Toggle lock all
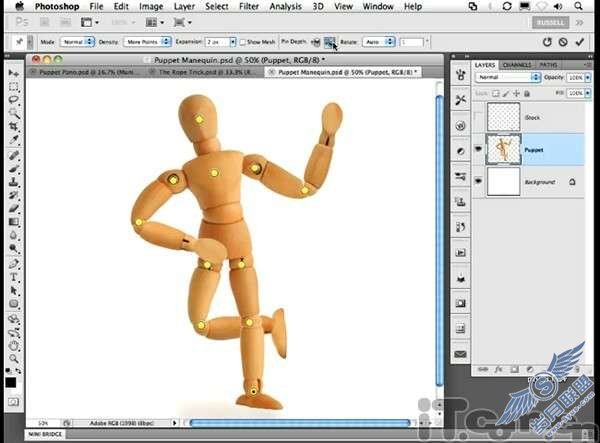Screen dimensions: 600x443 (x=527, y=93)
